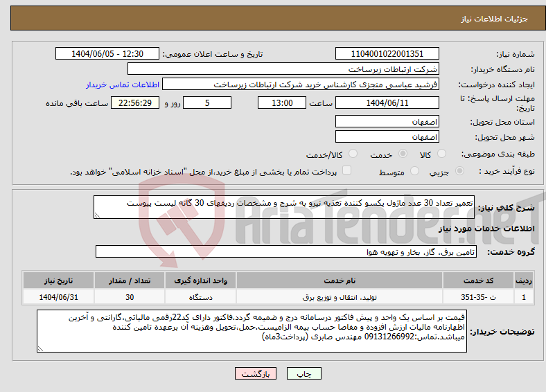The height and width of the screenshot is (392, 546).
Task: Select the کالا radio button
Action: pos(441,154)
